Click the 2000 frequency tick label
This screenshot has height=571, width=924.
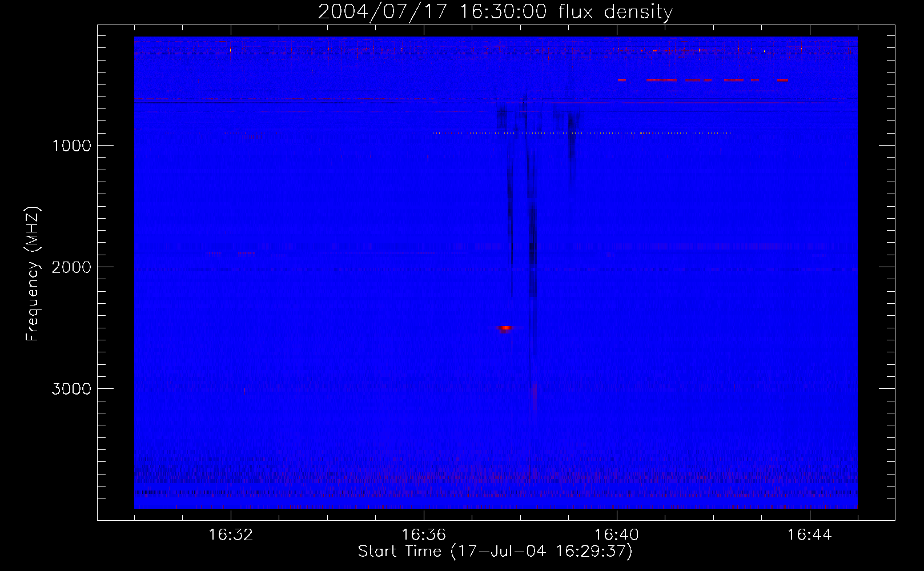71,267
